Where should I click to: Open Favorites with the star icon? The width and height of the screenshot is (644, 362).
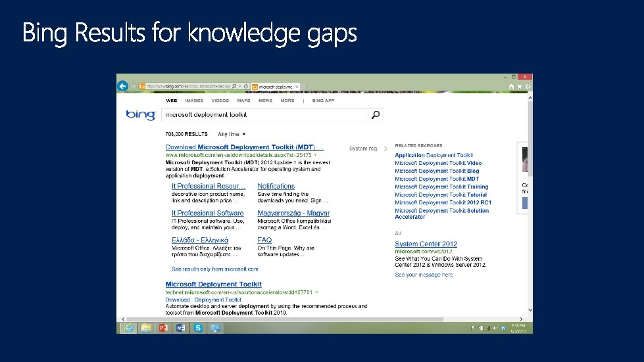tap(520, 87)
